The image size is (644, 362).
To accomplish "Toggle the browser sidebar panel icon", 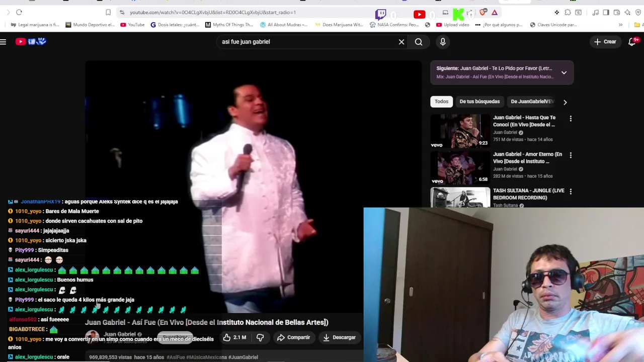I will pyautogui.click(x=606, y=13).
